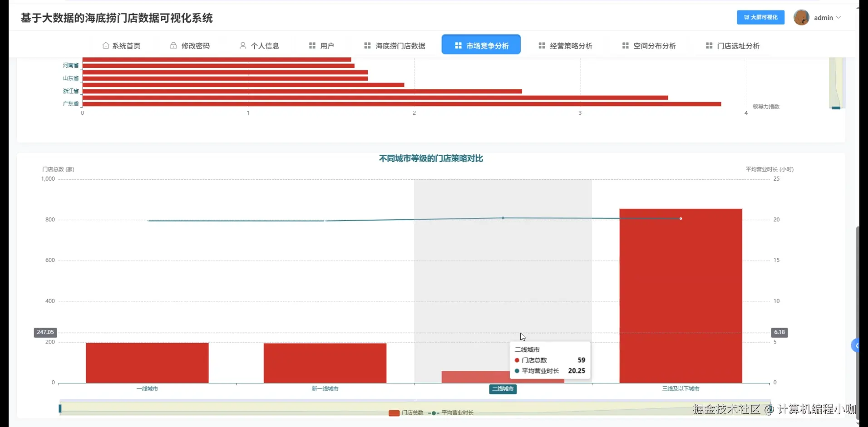Viewport: 868px width, 427px height.
Task: Click the 山东省 axis label
Action: (71, 78)
